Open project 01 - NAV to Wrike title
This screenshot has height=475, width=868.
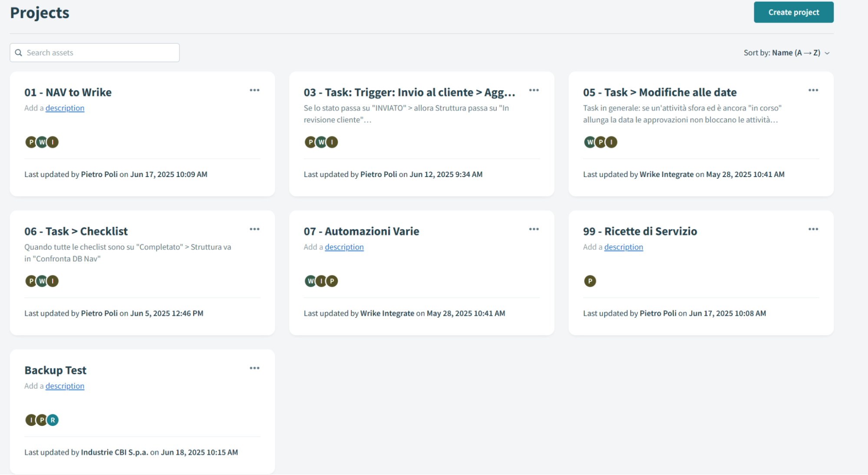click(68, 92)
